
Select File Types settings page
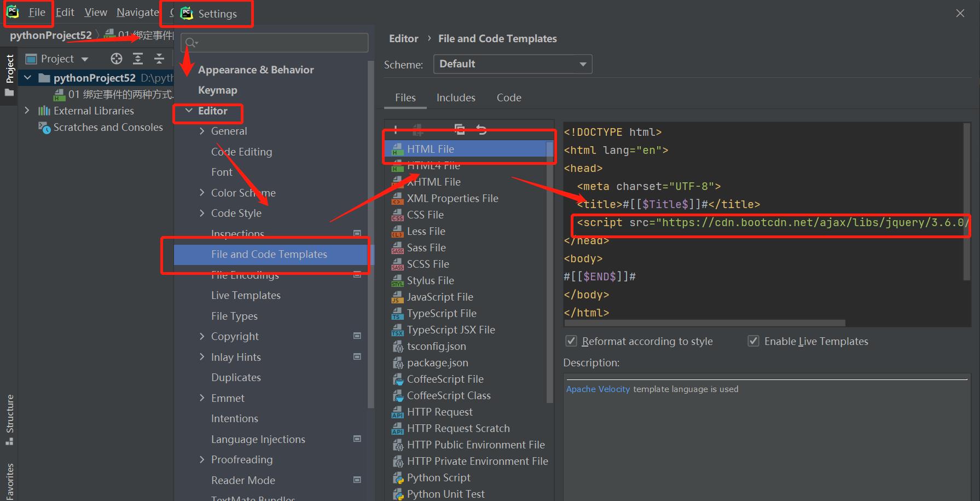click(x=234, y=316)
